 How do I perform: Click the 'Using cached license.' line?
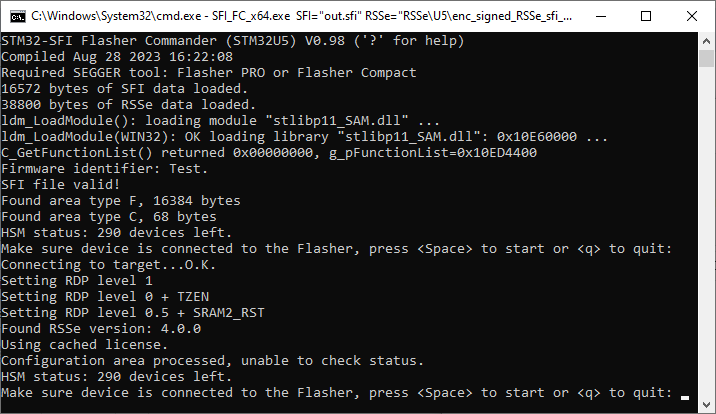point(84,345)
